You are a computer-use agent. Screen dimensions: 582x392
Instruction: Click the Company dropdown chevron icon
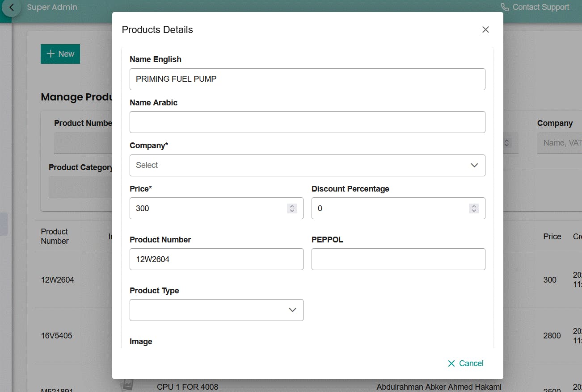click(474, 165)
